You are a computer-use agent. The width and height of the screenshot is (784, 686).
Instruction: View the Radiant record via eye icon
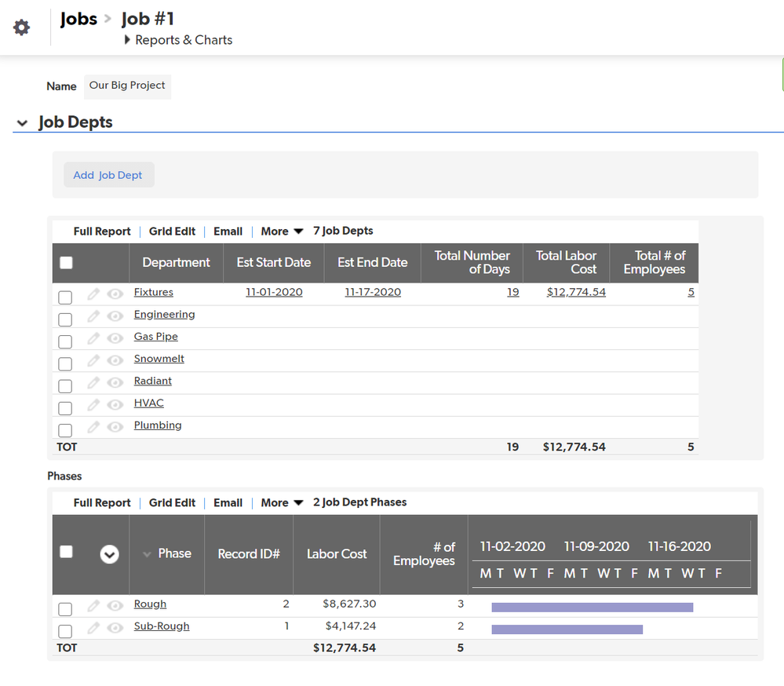(115, 382)
